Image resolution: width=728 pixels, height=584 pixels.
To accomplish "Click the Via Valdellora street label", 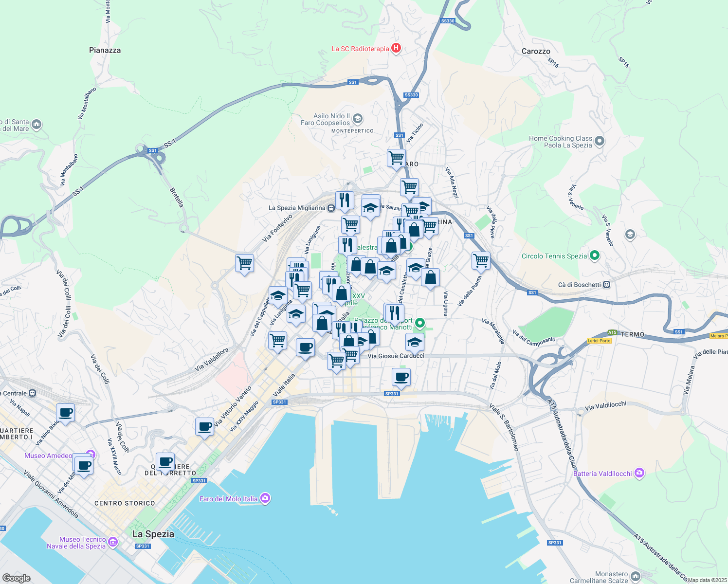I will click(212, 359).
